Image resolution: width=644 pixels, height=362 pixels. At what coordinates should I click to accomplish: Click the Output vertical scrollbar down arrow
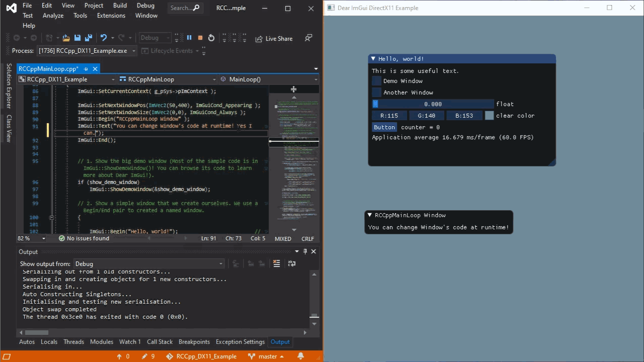click(314, 323)
